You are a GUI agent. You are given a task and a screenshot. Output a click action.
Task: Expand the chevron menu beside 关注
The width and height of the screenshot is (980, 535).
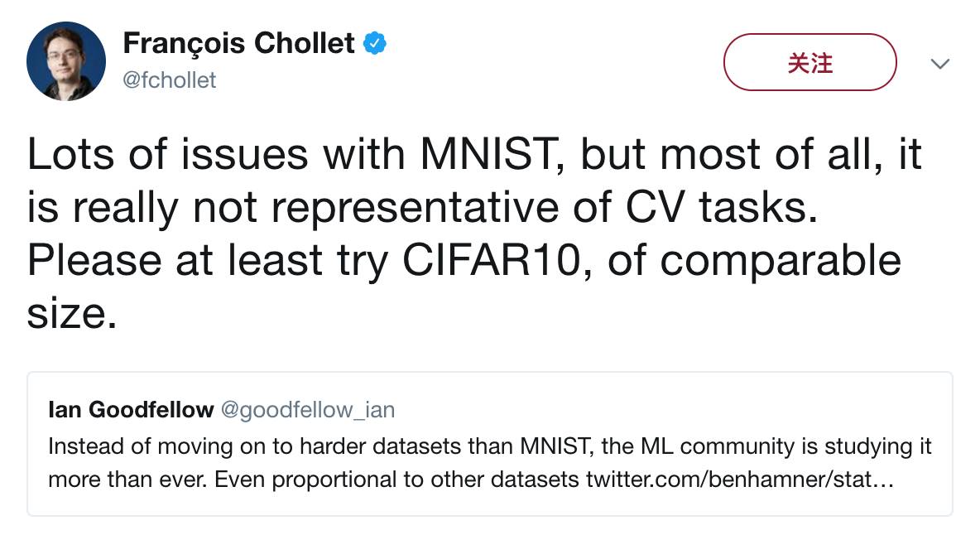[939, 63]
